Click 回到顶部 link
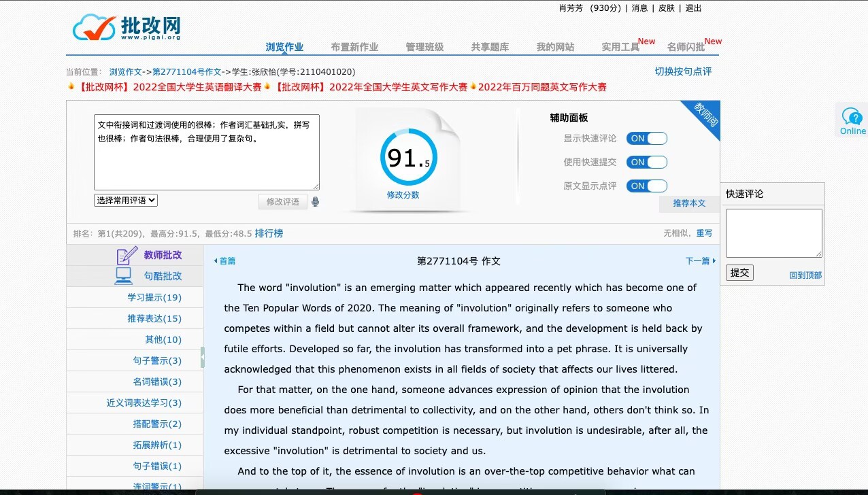This screenshot has width=868, height=495. [805, 275]
